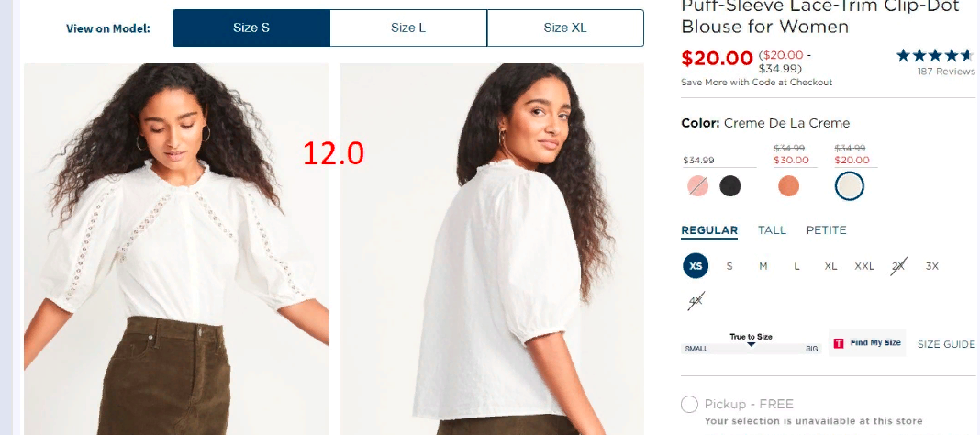Click the Find My Size icon
This screenshot has height=435, width=980.
(x=839, y=343)
